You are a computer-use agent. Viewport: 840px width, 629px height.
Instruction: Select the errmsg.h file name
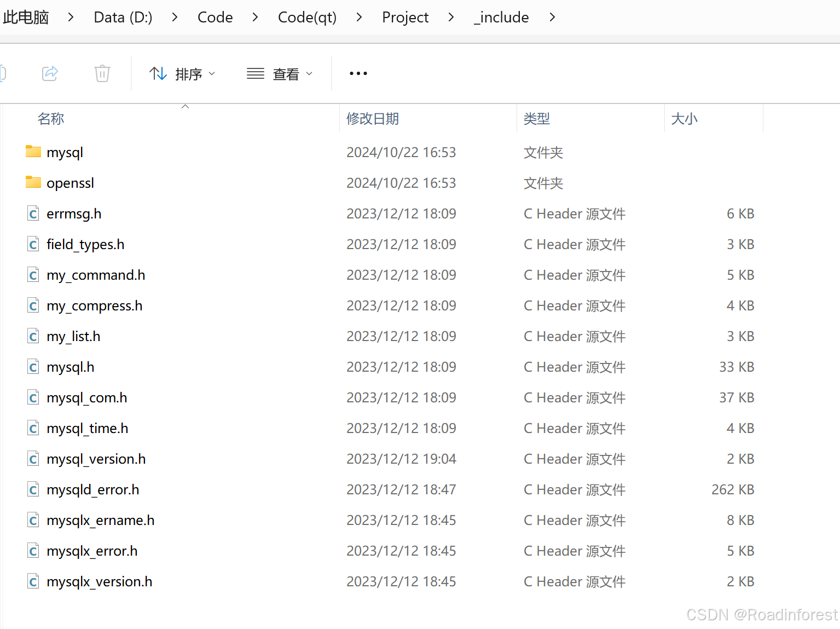tap(74, 214)
